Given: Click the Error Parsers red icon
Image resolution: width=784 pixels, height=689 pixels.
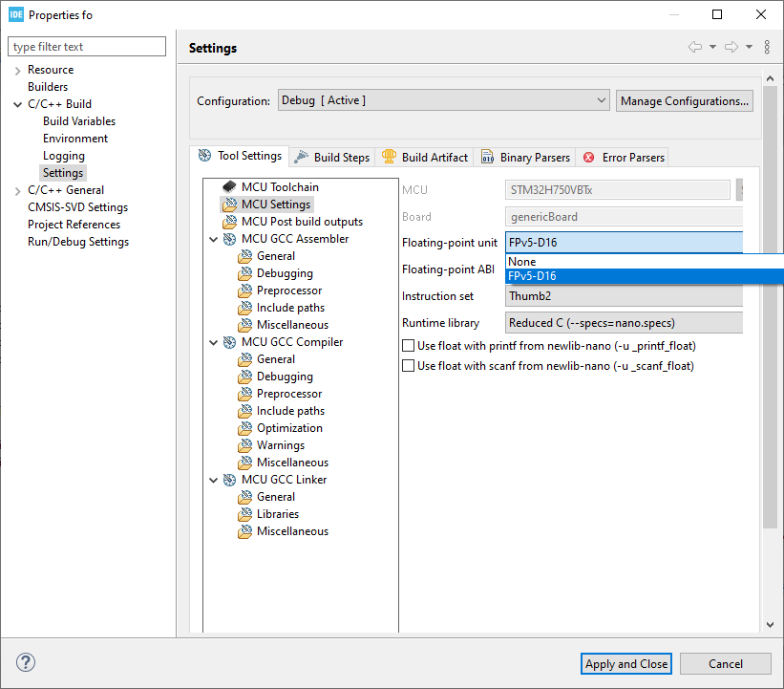Looking at the screenshot, I should click(589, 158).
